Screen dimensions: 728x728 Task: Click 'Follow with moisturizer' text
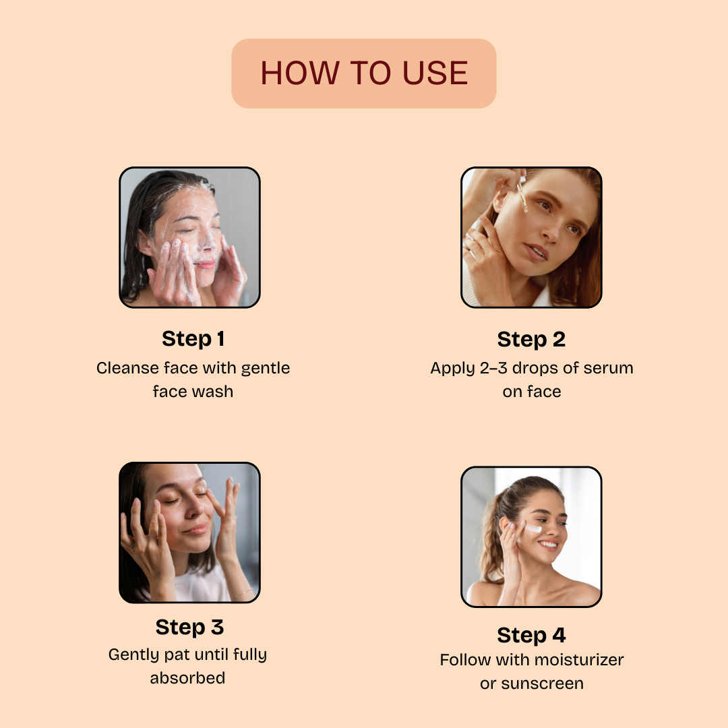click(532, 660)
